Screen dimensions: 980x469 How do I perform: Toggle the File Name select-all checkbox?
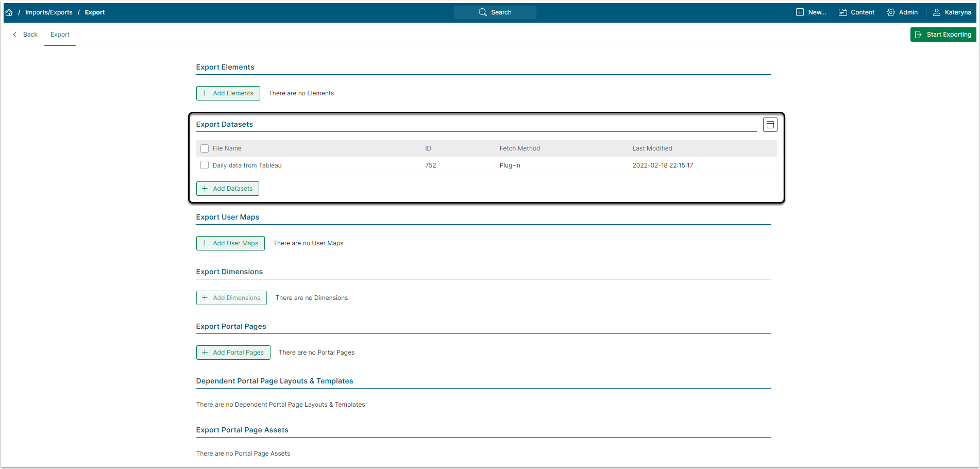click(205, 148)
